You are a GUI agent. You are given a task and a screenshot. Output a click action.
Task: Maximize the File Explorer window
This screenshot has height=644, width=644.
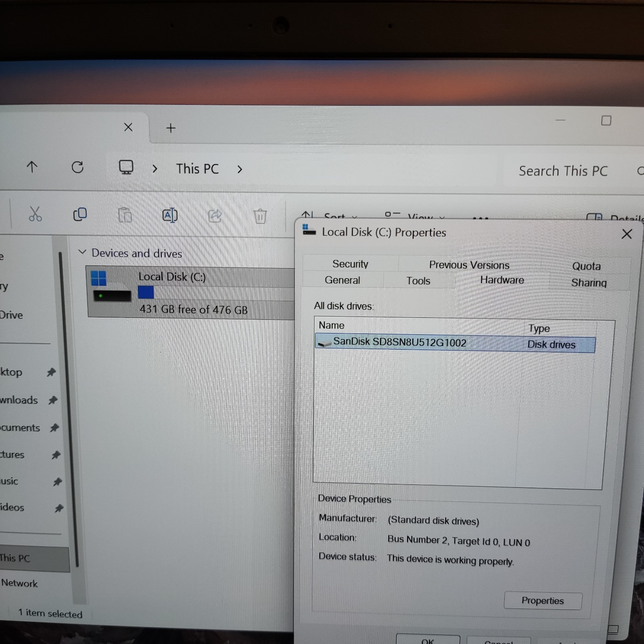606,120
